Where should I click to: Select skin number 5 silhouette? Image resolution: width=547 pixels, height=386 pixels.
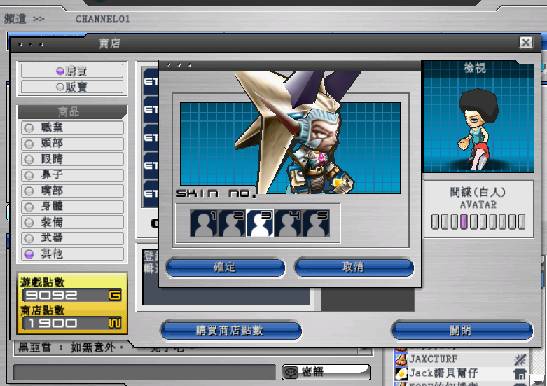point(316,223)
